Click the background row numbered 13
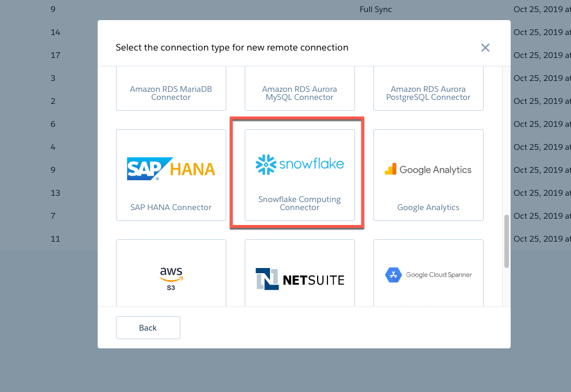This screenshot has width=571, height=392. pyautogui.click(x=55, y=193)
